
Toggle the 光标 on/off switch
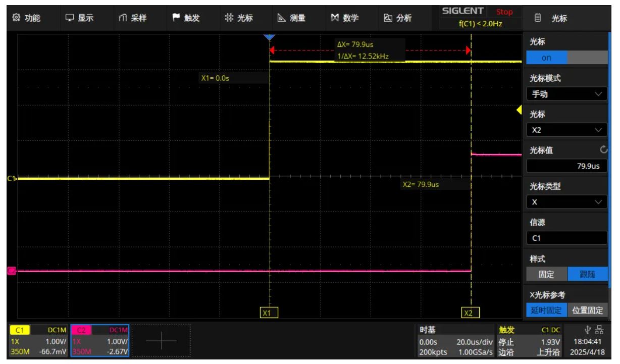567,58
